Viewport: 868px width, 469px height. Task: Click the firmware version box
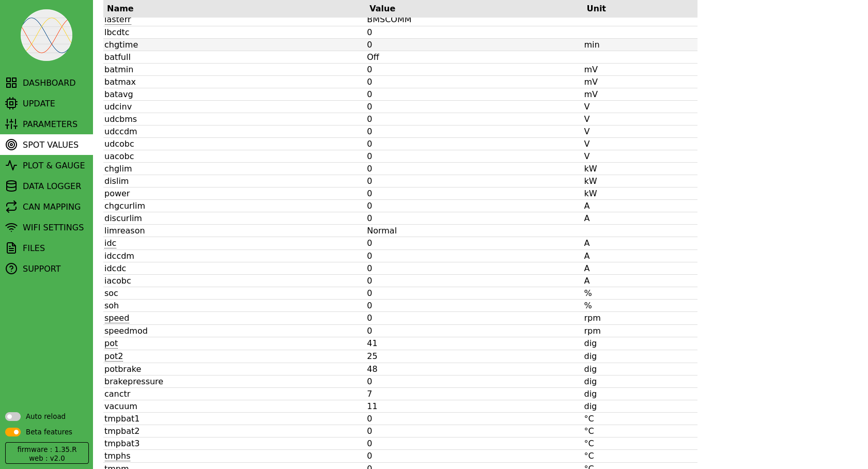coord(47,453)
